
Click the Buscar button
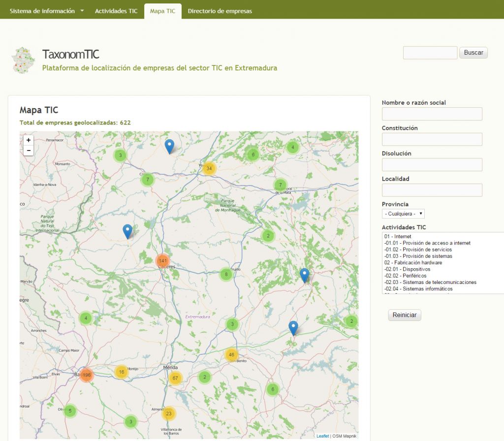[473, 53]
